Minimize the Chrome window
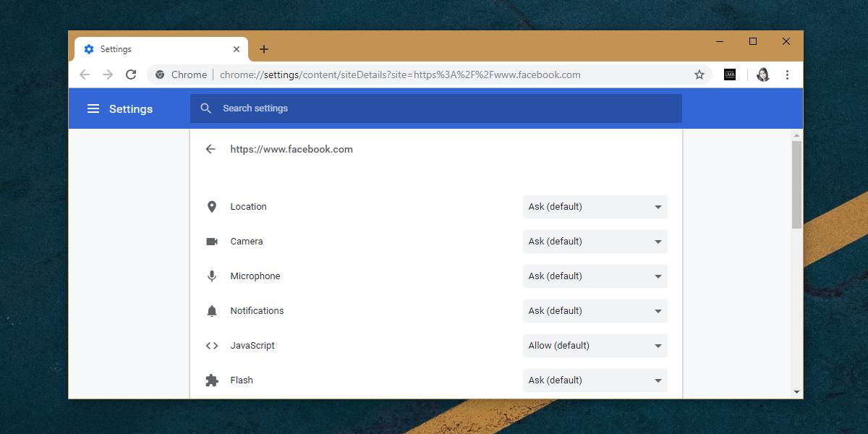868x434 pixels. click(720, 41)
